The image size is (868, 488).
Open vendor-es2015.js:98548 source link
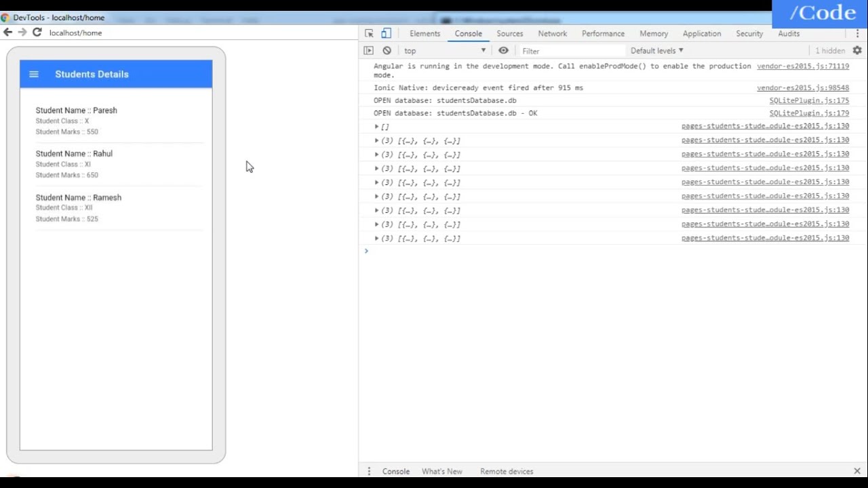pyautogui.click(x=803, y=88)
